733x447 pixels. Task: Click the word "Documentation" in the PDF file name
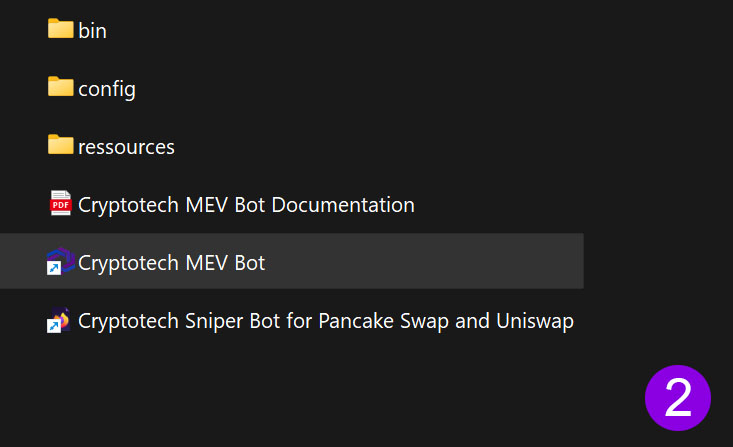343,205
